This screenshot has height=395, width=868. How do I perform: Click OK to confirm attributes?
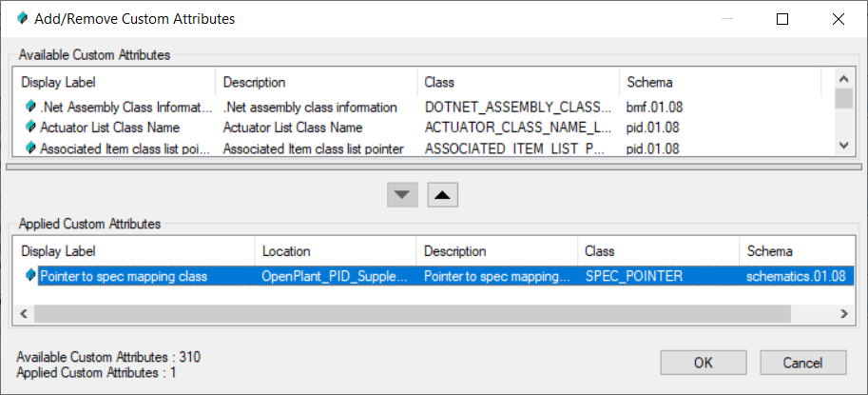703,363
